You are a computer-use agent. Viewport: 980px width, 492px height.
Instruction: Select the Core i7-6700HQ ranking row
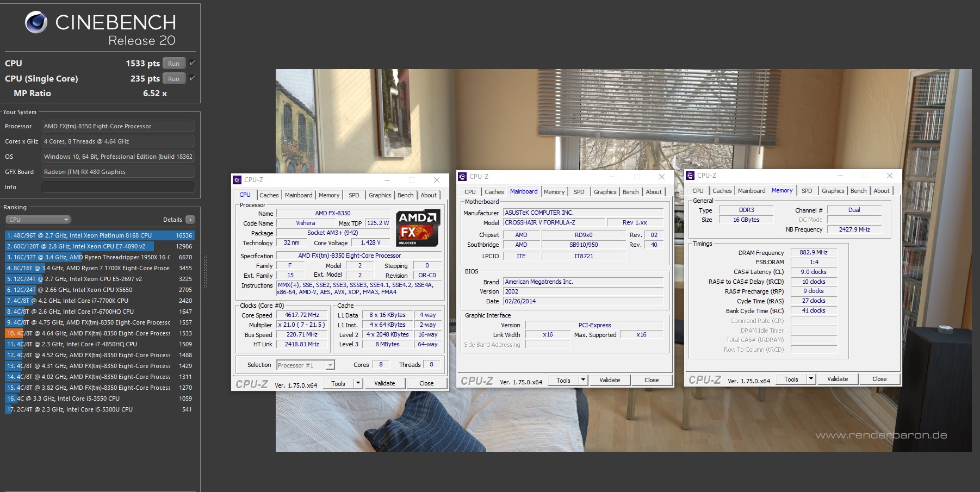(x=100, y=312)
